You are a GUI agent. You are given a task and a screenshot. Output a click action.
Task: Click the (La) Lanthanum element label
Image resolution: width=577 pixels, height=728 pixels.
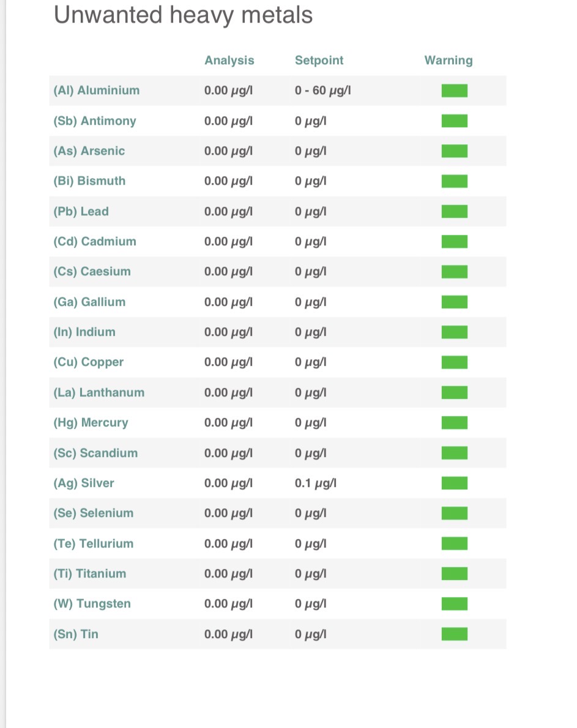(x=99, y=393)
